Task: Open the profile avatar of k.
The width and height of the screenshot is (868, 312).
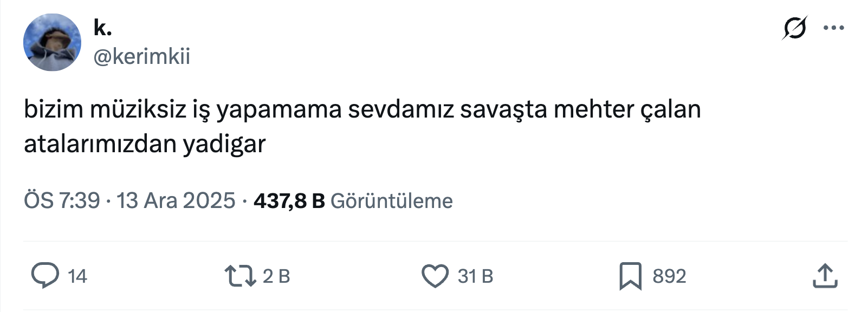Action: 52,42
